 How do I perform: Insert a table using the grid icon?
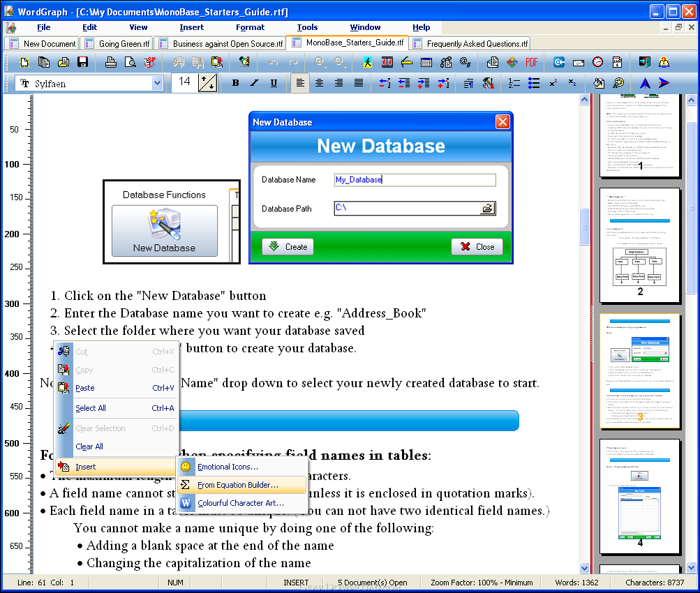click(426, 62)
